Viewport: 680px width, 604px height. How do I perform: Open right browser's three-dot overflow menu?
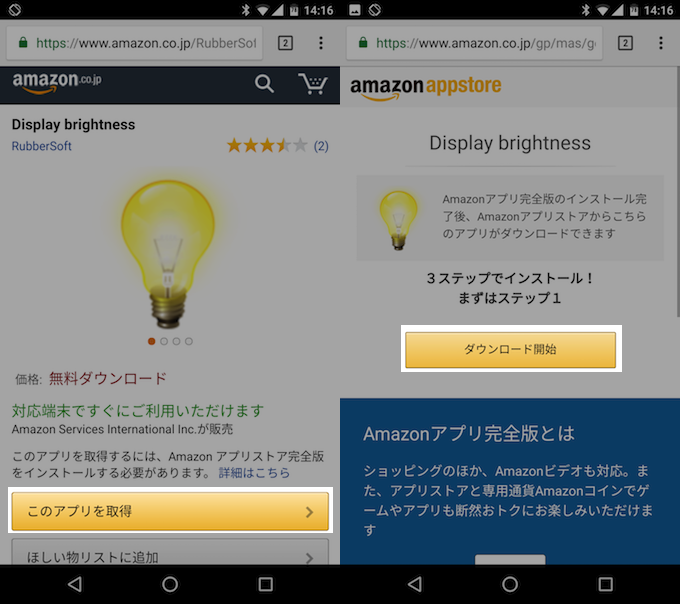(x=661, y=43)
